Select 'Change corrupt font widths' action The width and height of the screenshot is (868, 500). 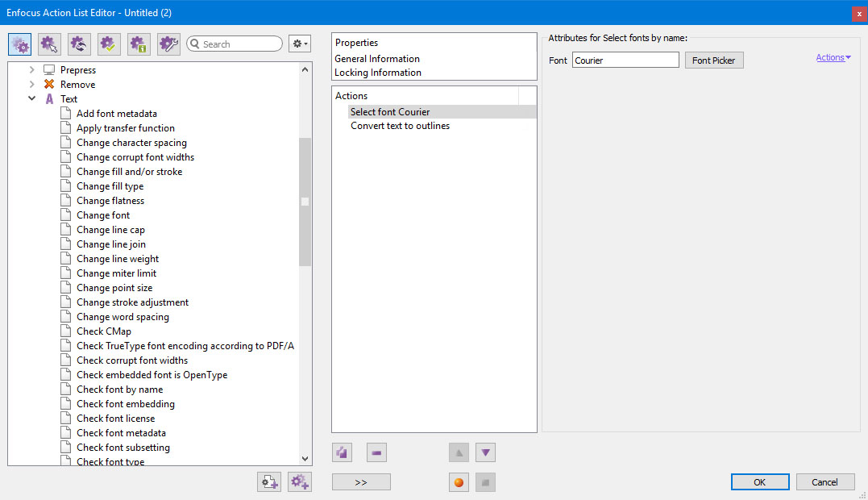tap(135, 157)
